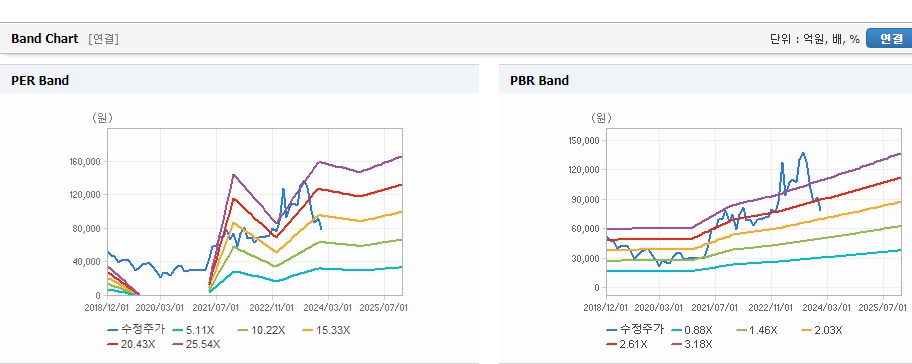
Task: Click 40,000 on the PER Band y-axis
Action: (x=87, y=262)
